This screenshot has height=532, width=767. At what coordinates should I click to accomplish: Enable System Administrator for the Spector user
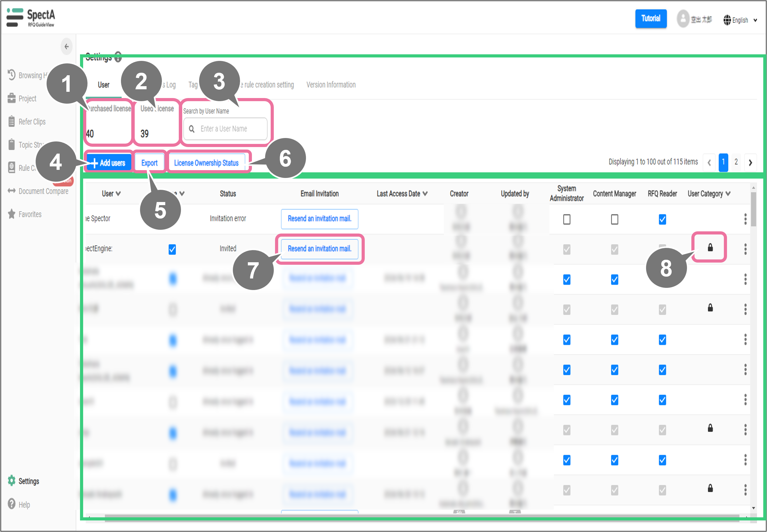click(x=566, y=219)
